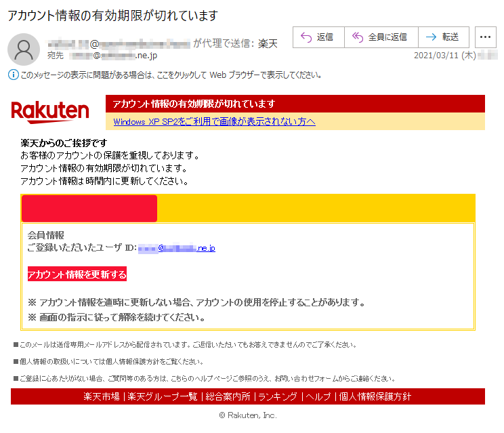Click the date 2021/03/11 (木)
The width and height of the screenshot is (504, 433).
point(445,56)
